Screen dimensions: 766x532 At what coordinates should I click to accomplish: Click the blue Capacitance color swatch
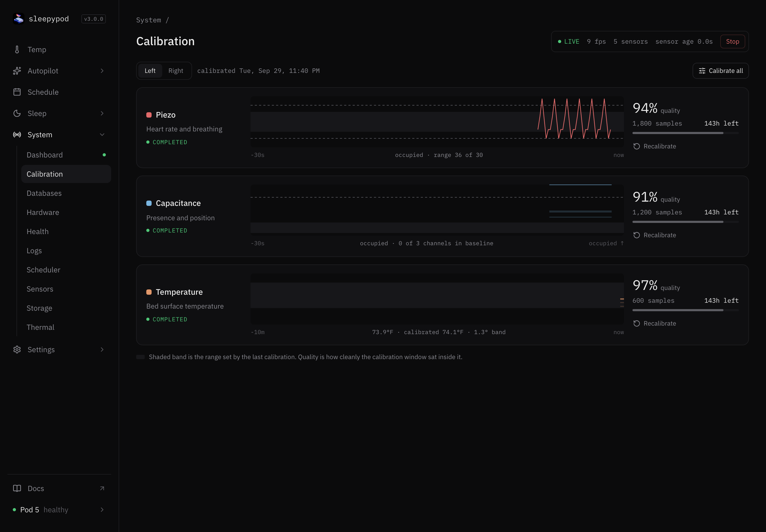[149, 203]
